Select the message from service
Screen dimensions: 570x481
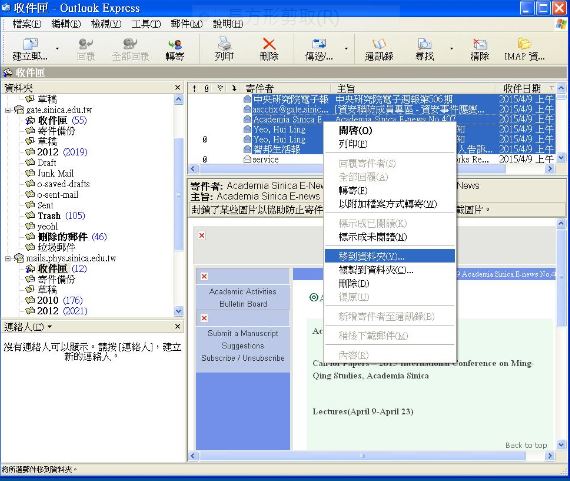265,159
